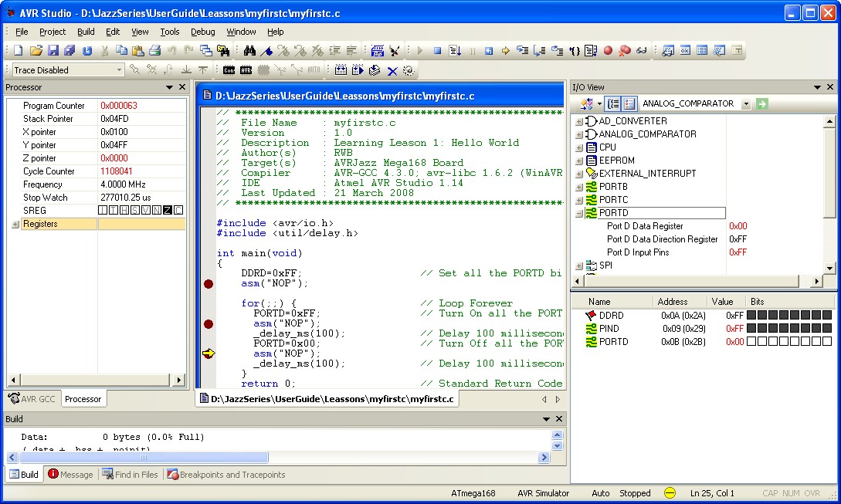Viewport: 841px width, 504px height.
Task: Toggle the S flag in SREG
Action: tap(135, 210)
